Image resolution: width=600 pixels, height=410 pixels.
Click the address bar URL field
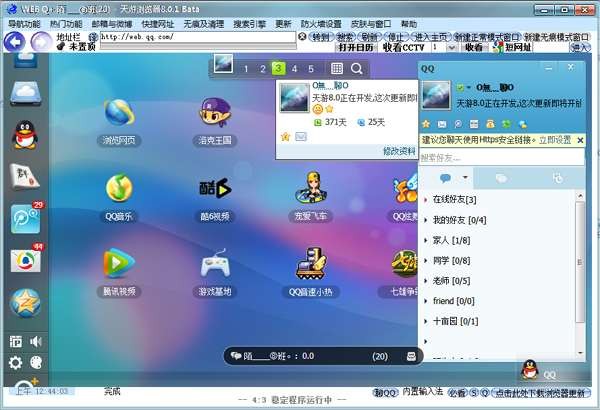197,37
